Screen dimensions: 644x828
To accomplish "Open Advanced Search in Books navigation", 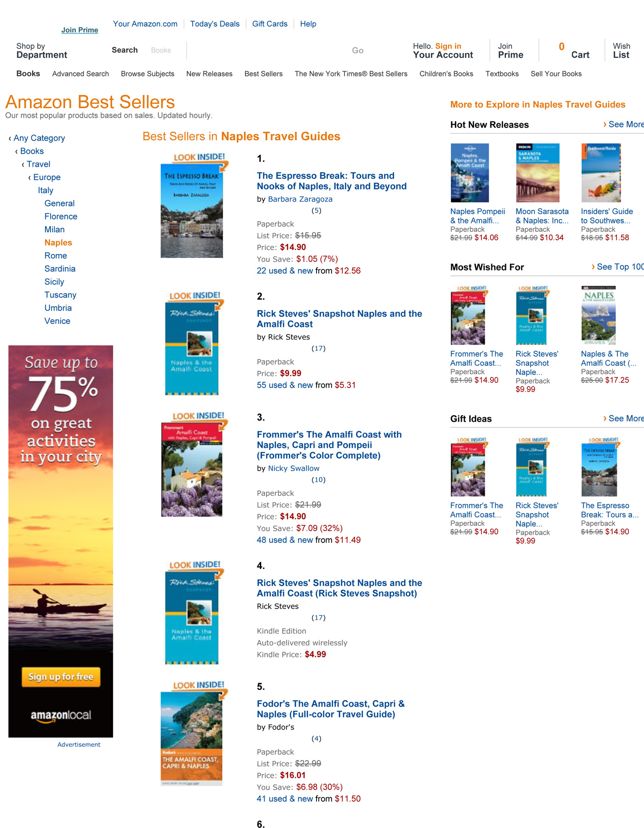I will [x=80, y=74].
